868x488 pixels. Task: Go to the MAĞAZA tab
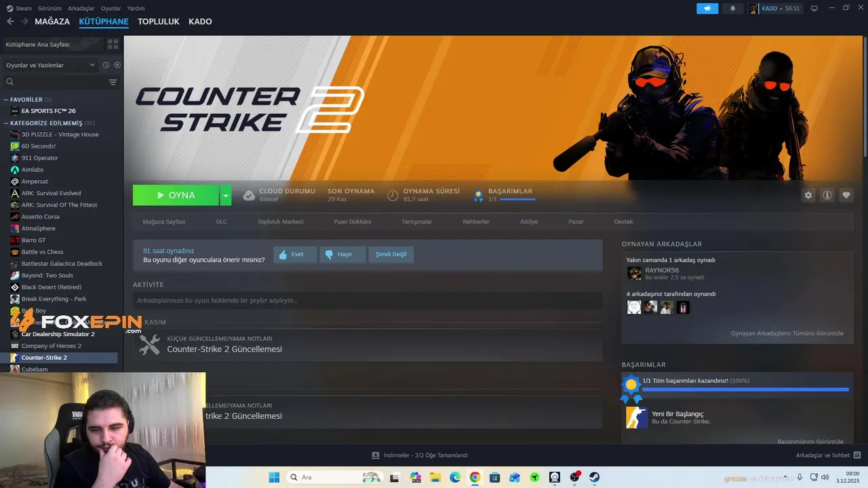click(52, 22)
